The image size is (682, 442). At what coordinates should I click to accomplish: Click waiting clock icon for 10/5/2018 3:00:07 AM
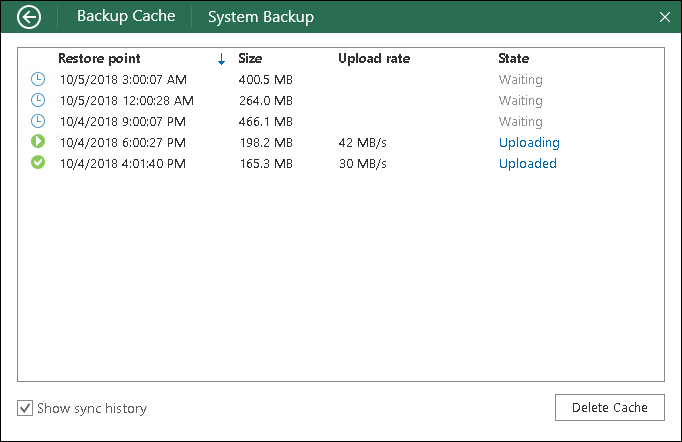[38, 79]
